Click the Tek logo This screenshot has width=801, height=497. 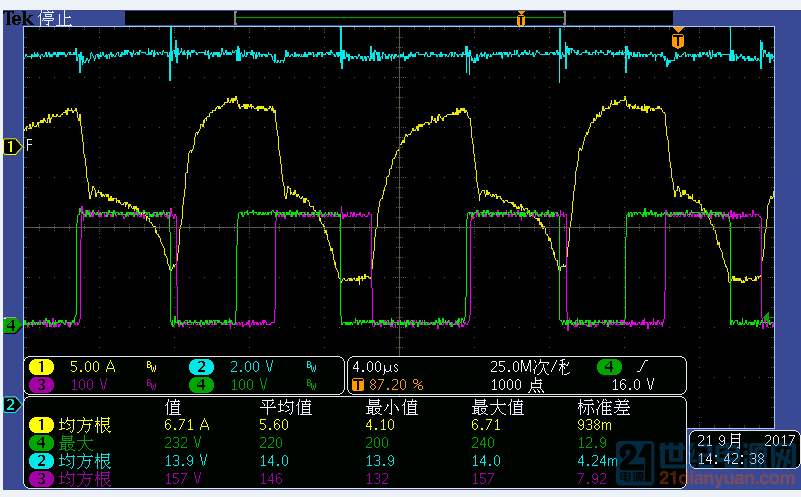[x=19, y=18]
